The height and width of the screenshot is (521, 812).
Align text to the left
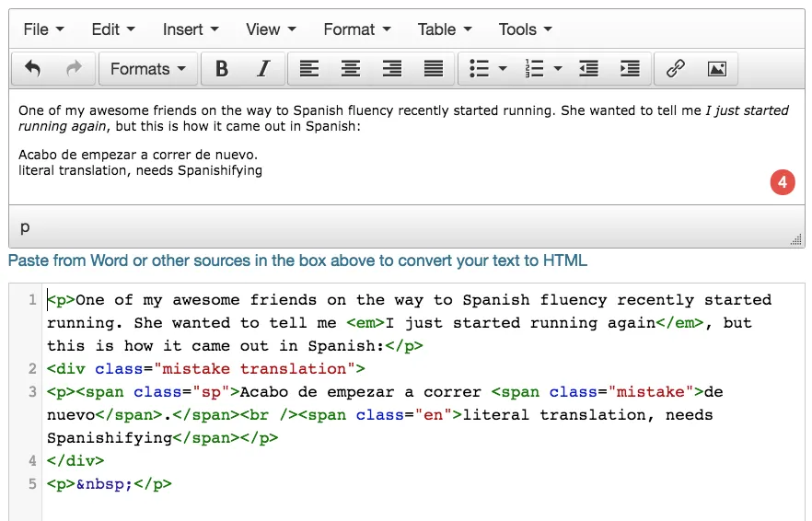pyautogui.click(x=309, y=69)
